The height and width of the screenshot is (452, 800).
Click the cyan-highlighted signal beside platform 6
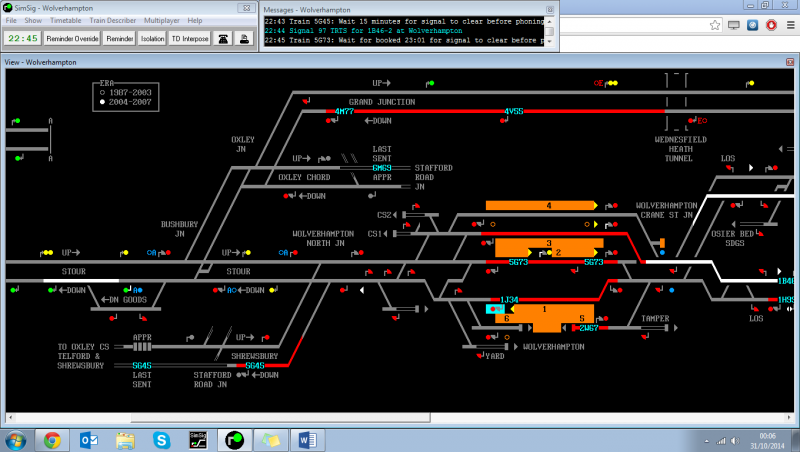coord(495,309)
